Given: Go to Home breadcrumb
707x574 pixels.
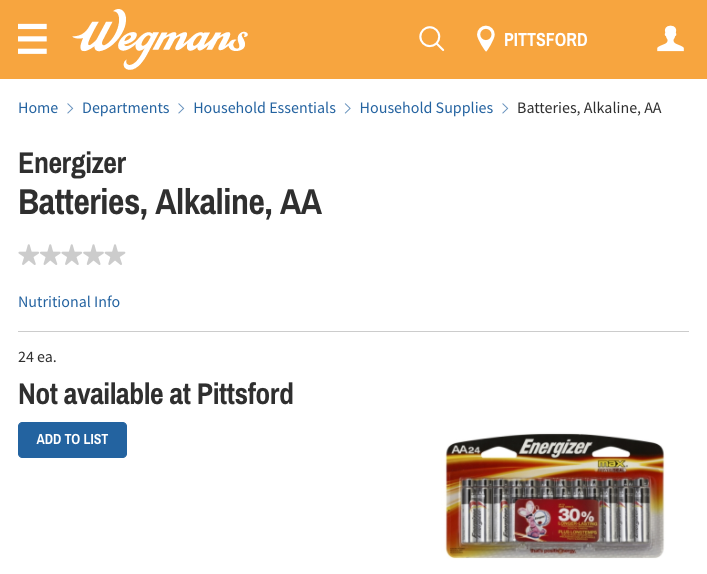Looking at the screenshot, I should pos(38,108).
